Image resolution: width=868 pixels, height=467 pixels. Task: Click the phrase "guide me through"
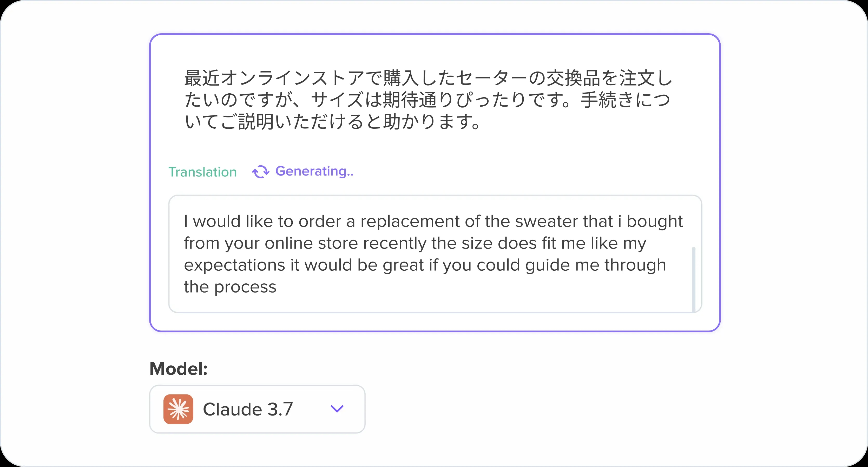pyautogui.click(x=595, y=265)
